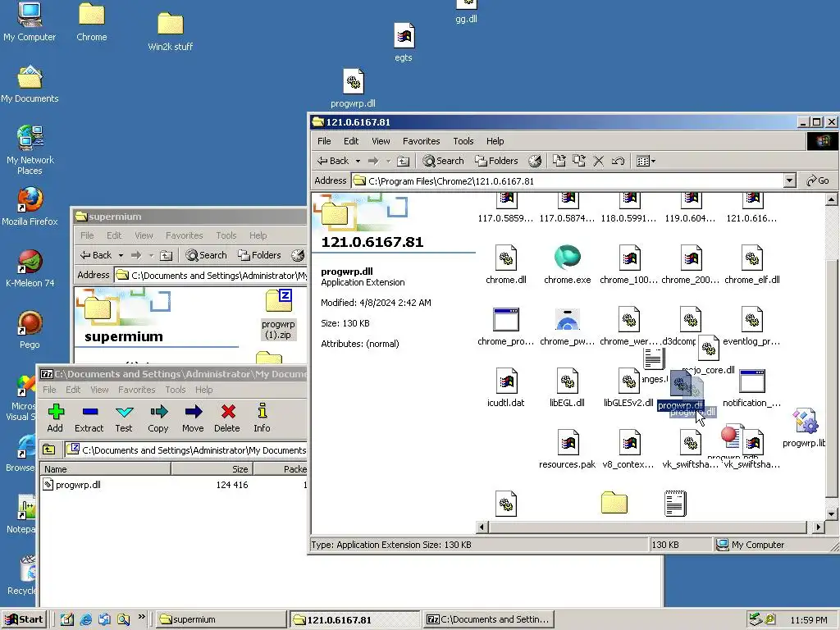This screenshot has height=630, width=840.
Task: Click History icon in the 121.0.6167.81 toolbar
Action: [535, 161]
